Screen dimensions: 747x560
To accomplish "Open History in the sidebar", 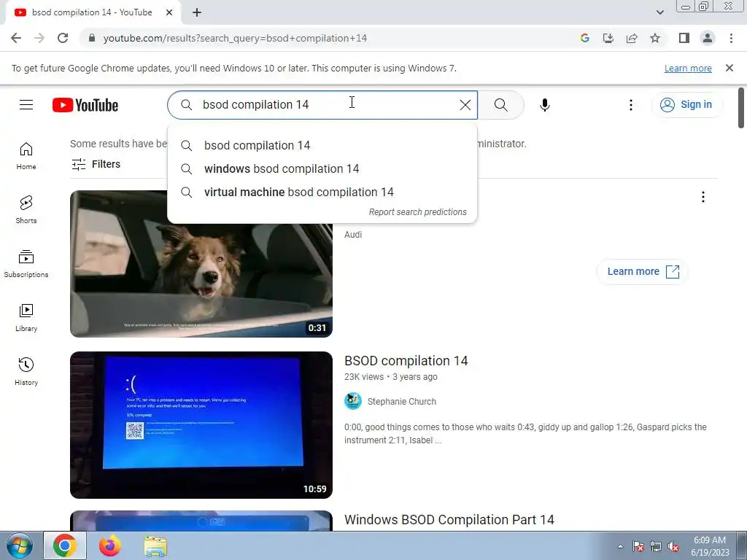I will coord(26,371).
